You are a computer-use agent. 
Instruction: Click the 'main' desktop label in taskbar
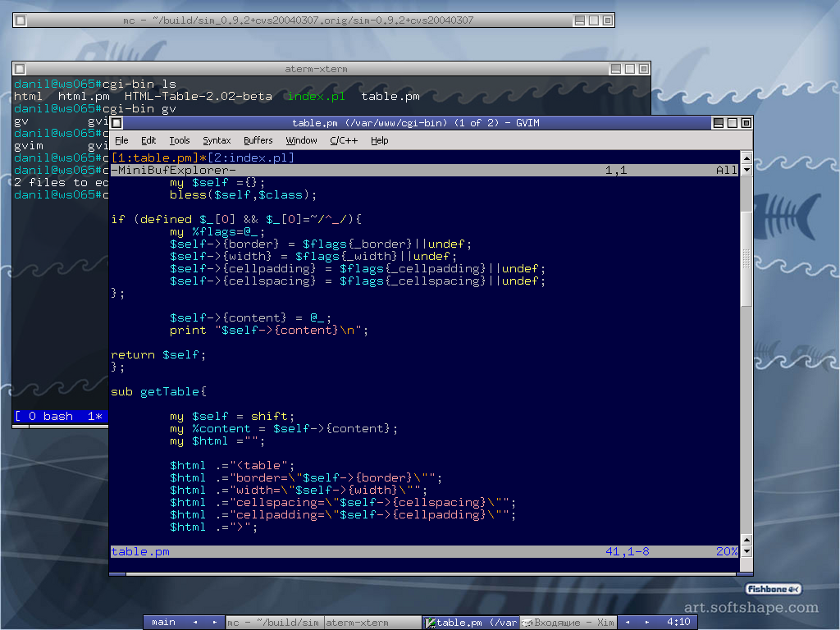click(x=163, y=622)
